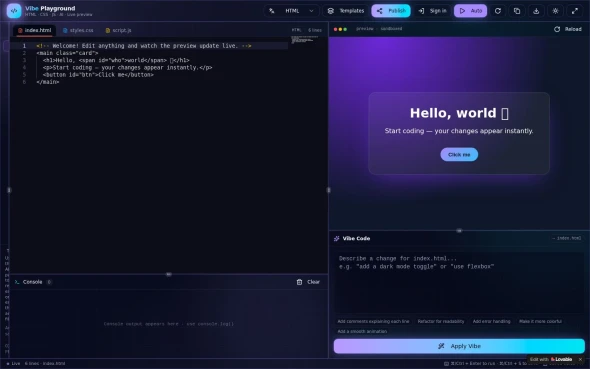Image resolution: width=590 pixels, height=369 pixels.
Task: Select 'Add error handling' suggestion
Action: point(491,321)
